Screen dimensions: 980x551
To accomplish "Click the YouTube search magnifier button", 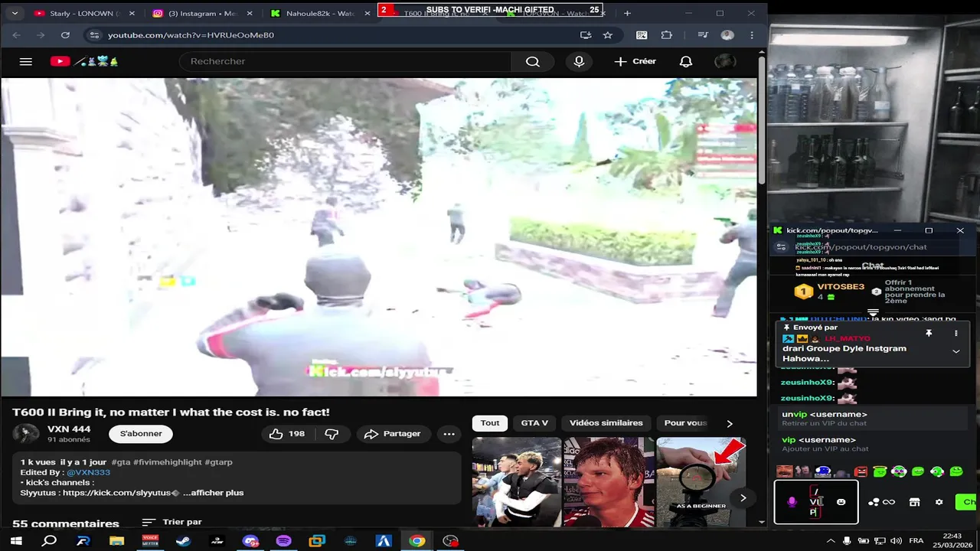I will [533, 61].
